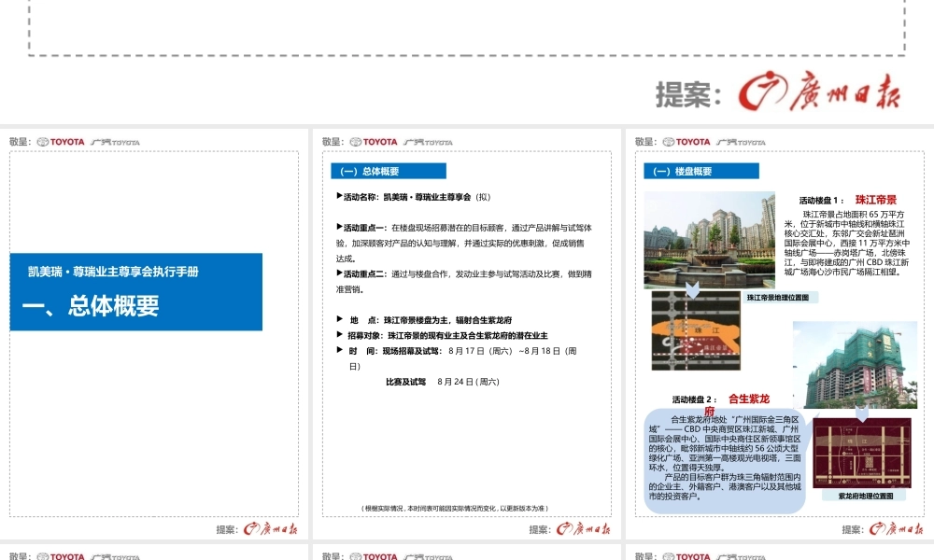Click the 广汽TOYOTA logo above the 楼盘概要 slide

pyautogui.click(x=741, y=142)
